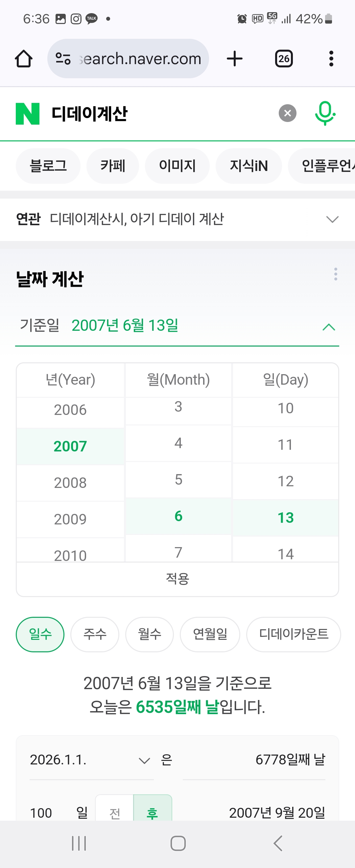Expand the 연관 related searches chevron
Image resolution: width=355 pixels, height=868 pixels.
(332, 219)
